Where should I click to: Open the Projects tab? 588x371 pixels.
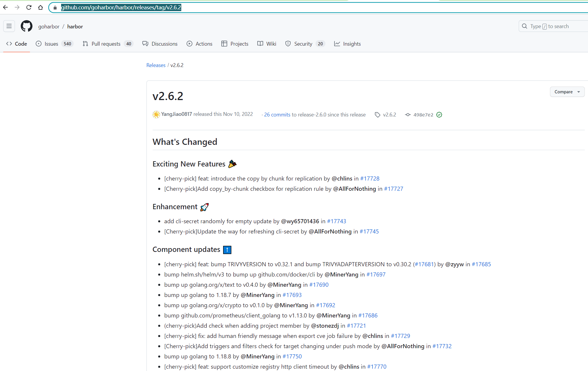coord(235,44)
